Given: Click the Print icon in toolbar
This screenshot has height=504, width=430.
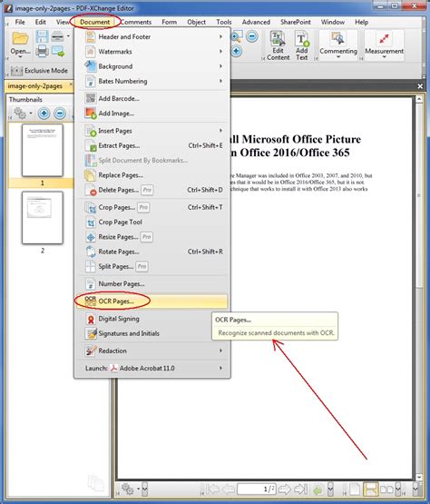Looking at the screenshot, I should click(42, 51).
